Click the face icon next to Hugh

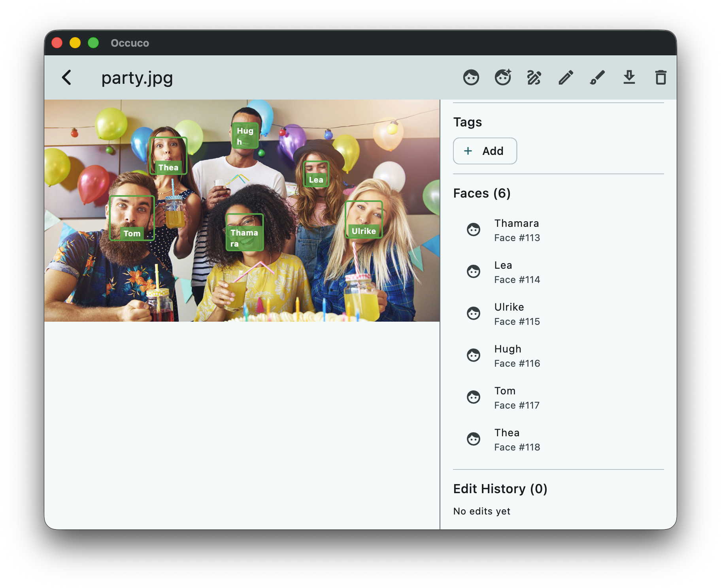pyautogui.click(x=473, y=355)
